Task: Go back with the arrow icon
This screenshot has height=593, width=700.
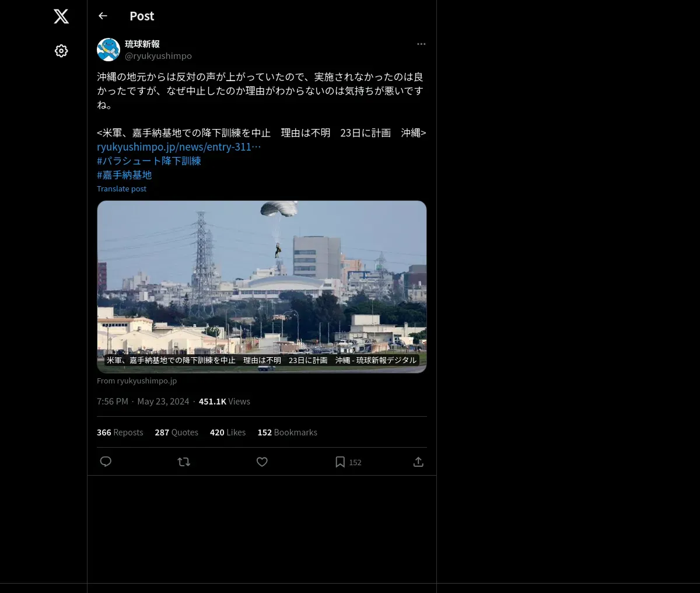Action: tap(103, 16)
